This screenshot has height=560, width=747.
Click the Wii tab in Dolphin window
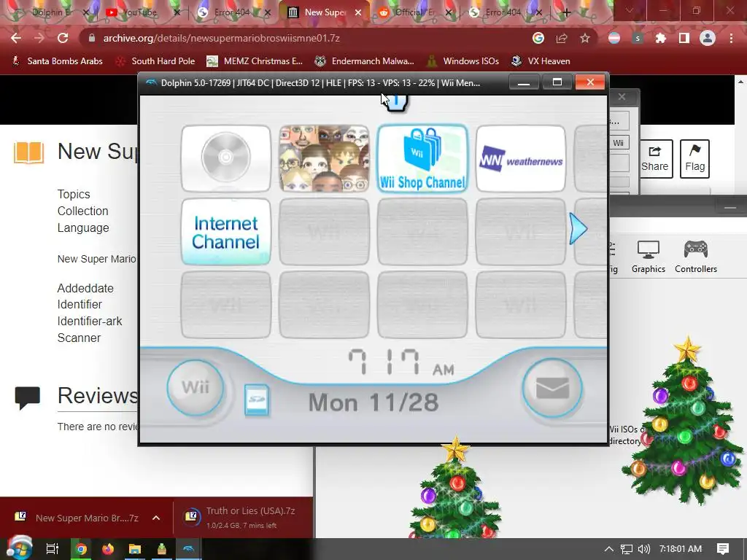tap(619, 143)
